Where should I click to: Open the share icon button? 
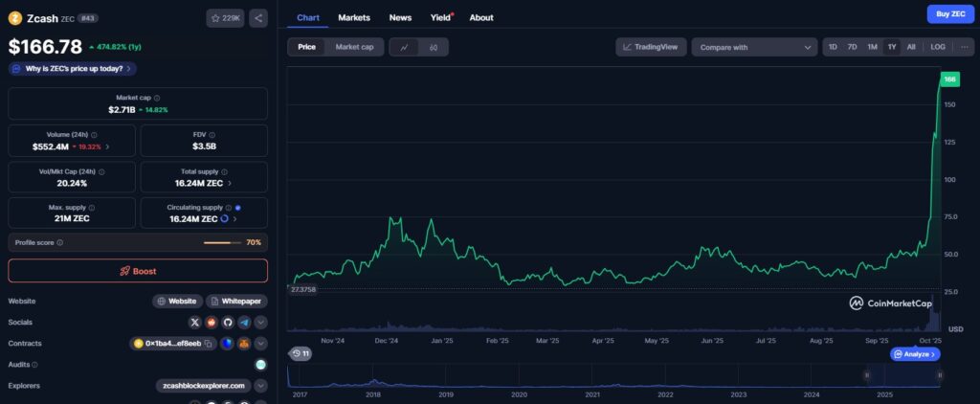[258, 18]
